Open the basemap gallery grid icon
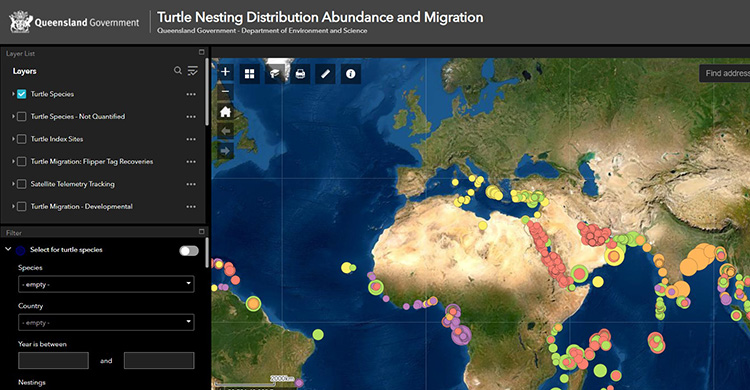750x390 pixels. 250,74
